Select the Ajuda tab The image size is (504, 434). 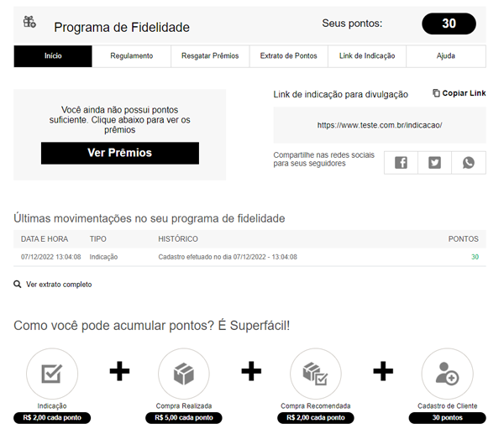click(x=446, y=56)
